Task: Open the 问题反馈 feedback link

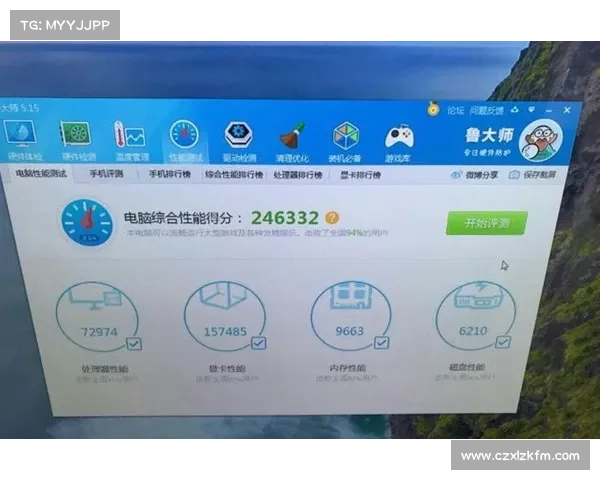Action: 486,111
